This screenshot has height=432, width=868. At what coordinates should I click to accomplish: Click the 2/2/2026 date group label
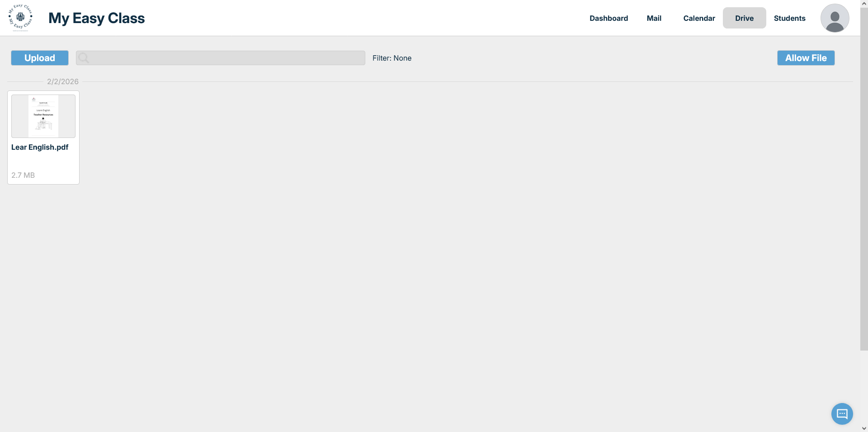pyautogui.click(x=63, y=81)
